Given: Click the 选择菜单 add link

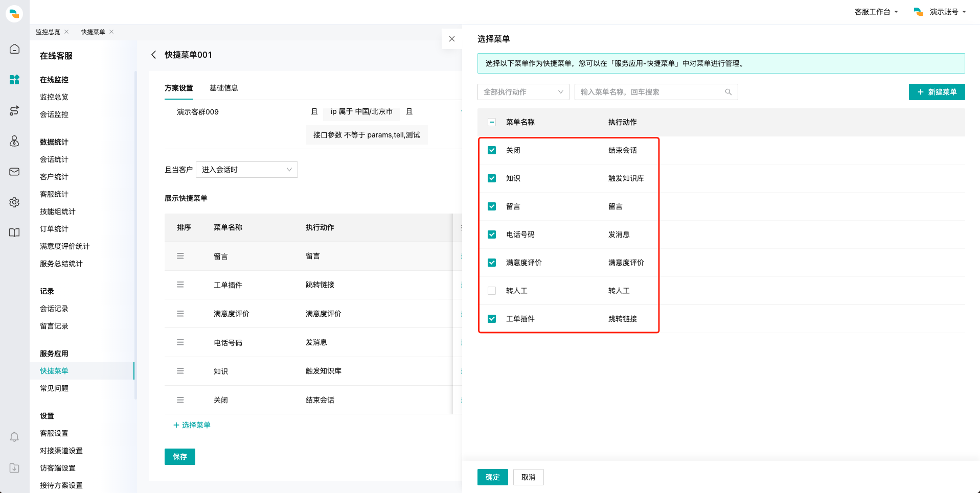Looking at the screenshot, I should pyautogui.click(x=192, y=425).
